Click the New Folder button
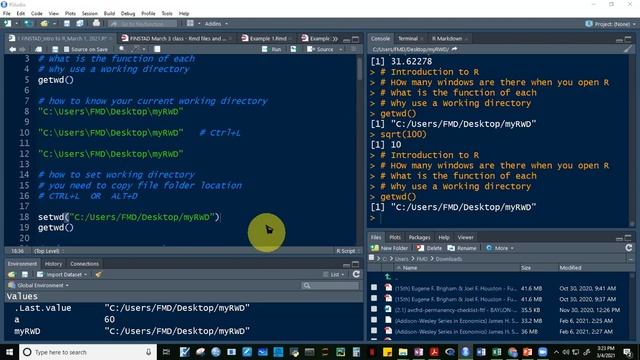 (389, 248)
